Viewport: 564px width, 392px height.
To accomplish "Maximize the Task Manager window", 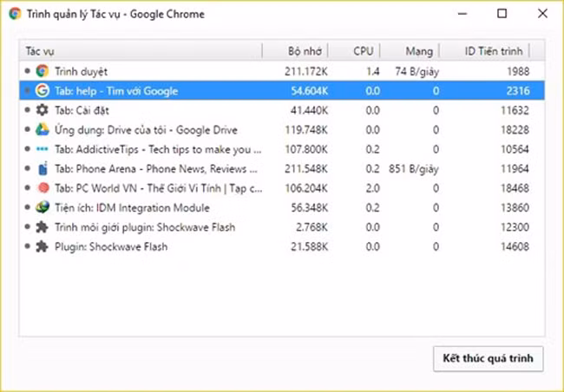I will (502, 14).
